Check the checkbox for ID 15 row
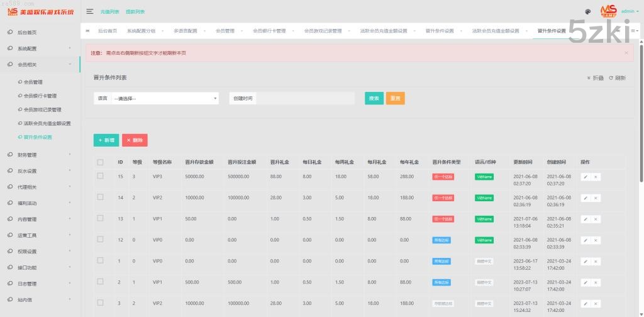Image resolution: width=644 pixels, height=317 pixels. [x=100, y=177]
